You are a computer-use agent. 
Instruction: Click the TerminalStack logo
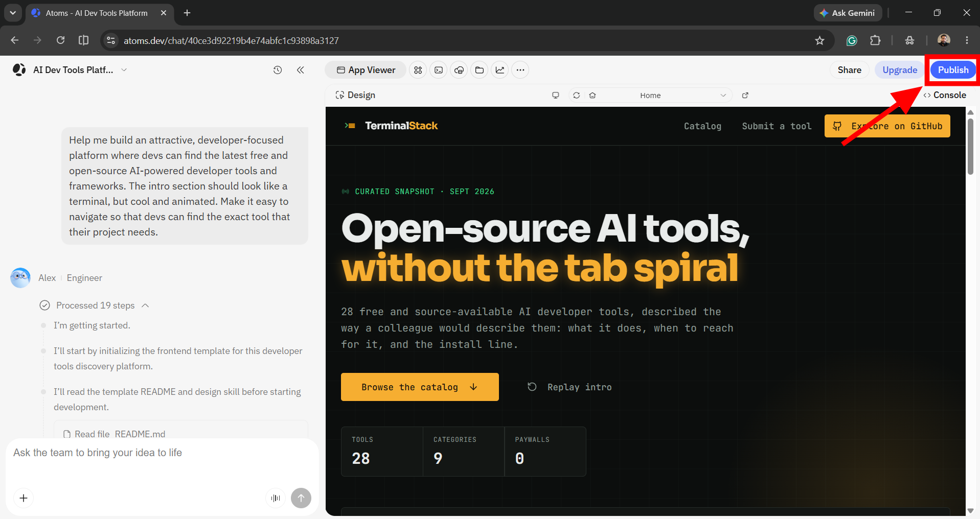point(391,126)
